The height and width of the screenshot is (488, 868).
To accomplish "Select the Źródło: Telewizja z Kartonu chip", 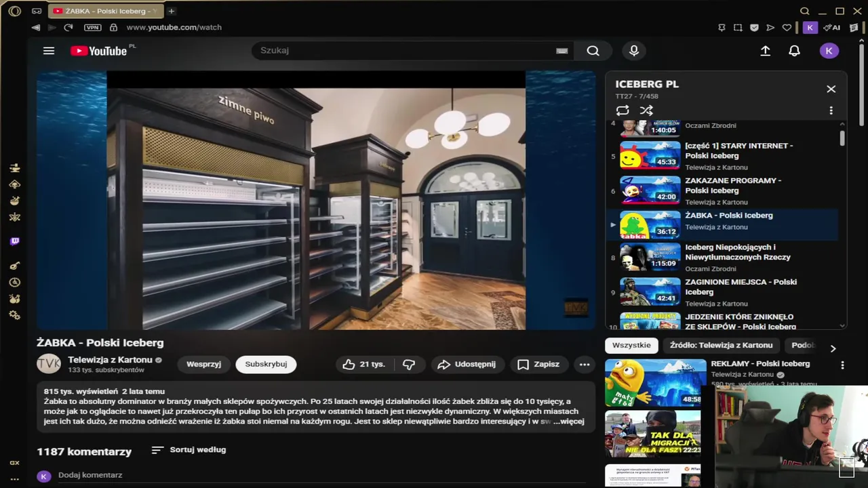I will 721,346.
